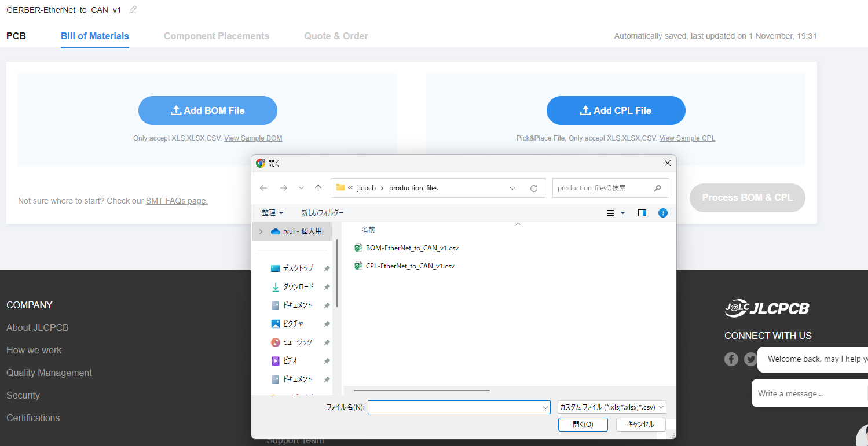Screen dimensions: 868x446
Task: Open the About JLCPCB footer link
Action: pyautogui.click(x=38, y=327)
